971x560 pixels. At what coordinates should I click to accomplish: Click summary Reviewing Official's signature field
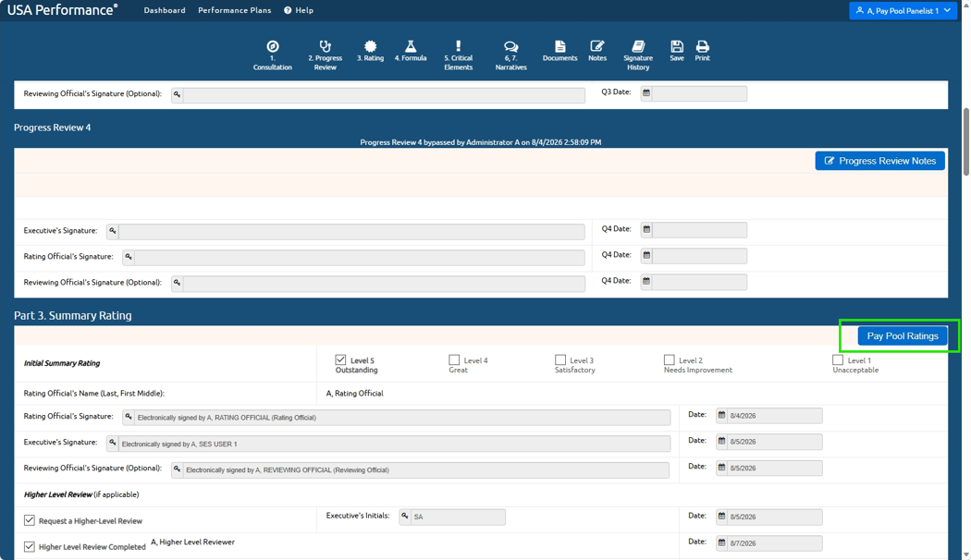tap(426, 469)
